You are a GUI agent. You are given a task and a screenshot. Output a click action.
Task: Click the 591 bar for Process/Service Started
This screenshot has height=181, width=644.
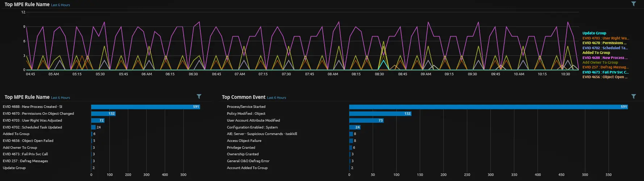(x=489, y=107)
